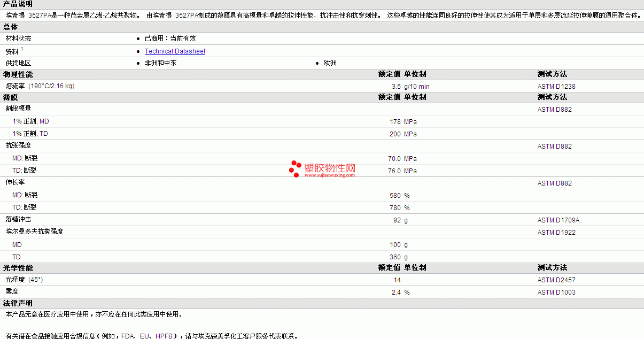Select the 已商用: 当前有效 value
This screenshot has width=644, height=339.
[x=170, y=38]
